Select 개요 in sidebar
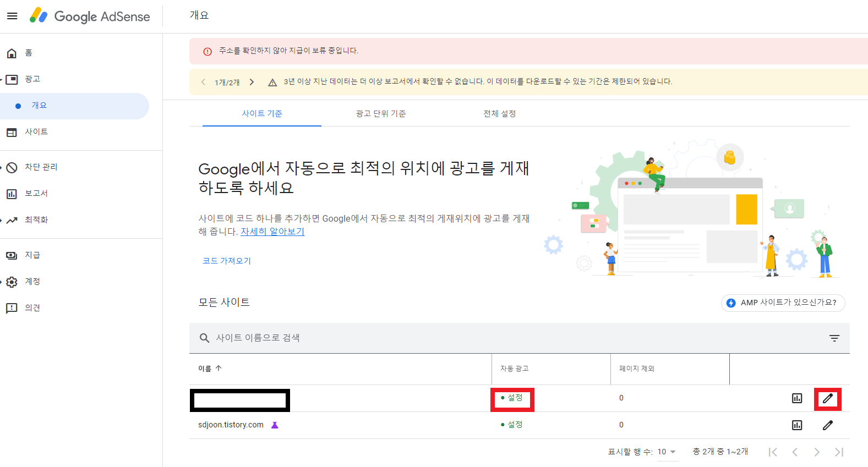The height and width of the screenshot is (467, 868). tap(74, 106)
